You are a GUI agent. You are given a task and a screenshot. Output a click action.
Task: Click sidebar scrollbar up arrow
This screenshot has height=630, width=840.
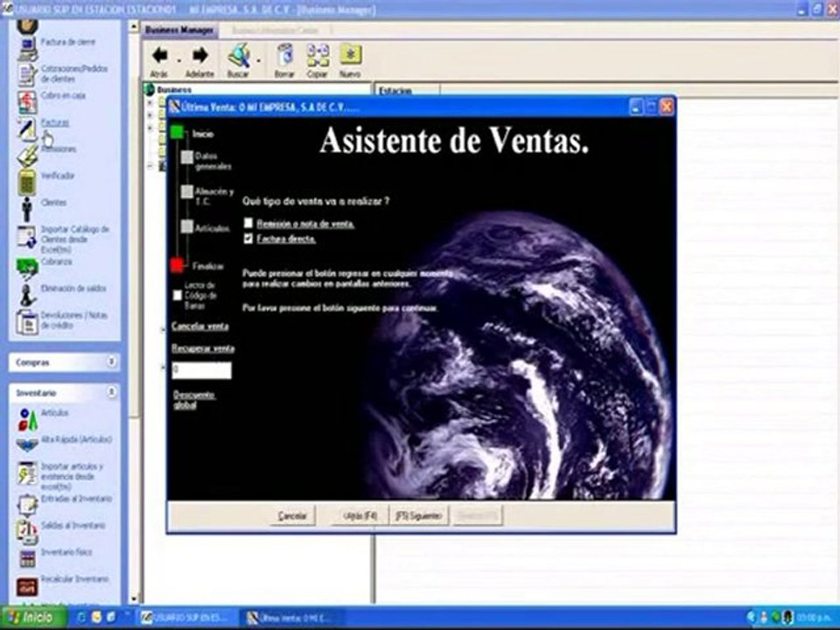point(134,26)
